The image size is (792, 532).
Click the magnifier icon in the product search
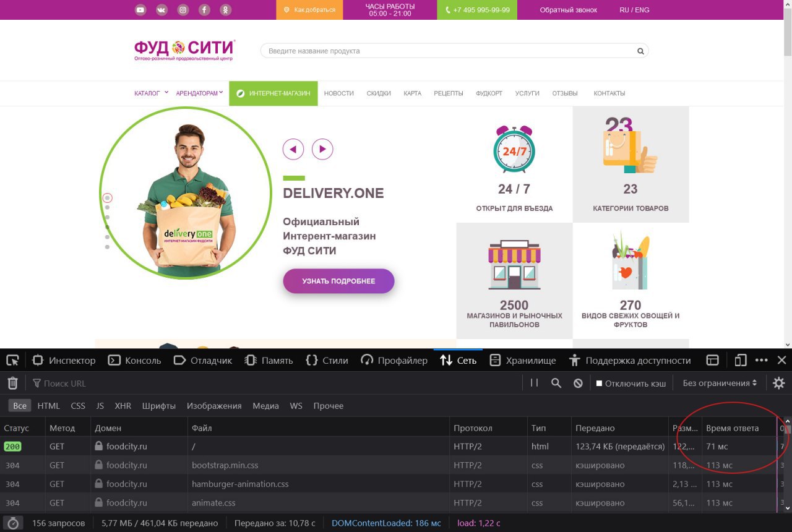click(x=641, y=51)
